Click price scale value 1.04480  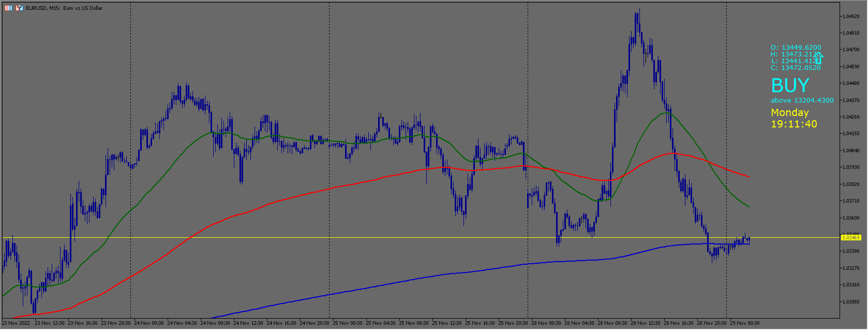coord(850,83)
